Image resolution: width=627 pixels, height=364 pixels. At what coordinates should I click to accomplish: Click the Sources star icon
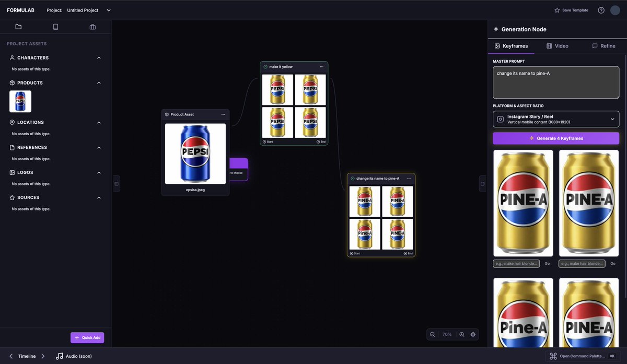pyautogui.click(x=12, y=198)
